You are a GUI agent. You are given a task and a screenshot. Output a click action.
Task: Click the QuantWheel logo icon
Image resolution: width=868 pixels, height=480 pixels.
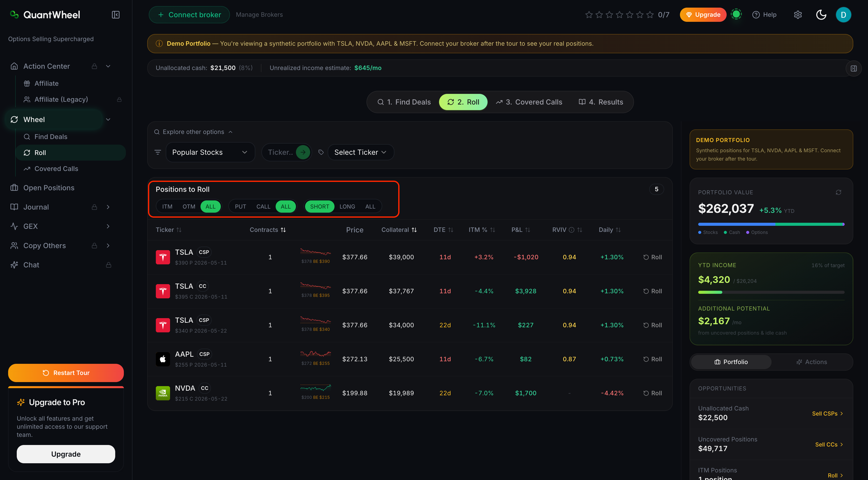pyautogui.click(x=14, y=14)
